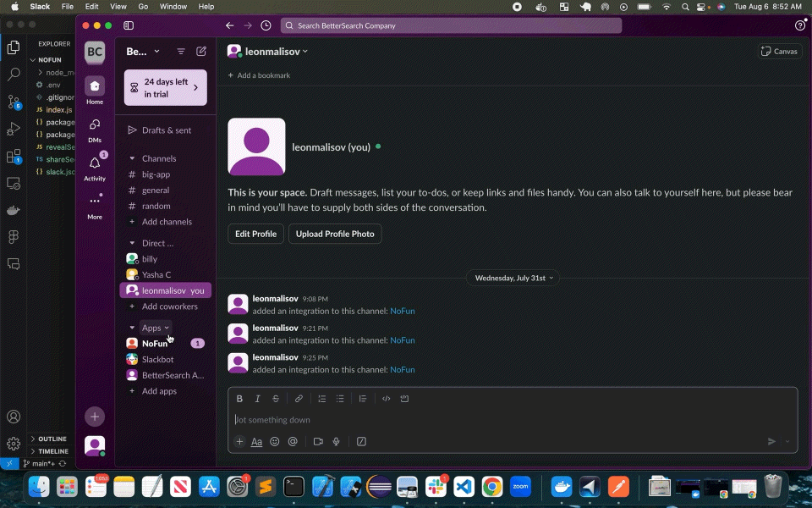Image resolution: width=812 pixels, height=508 pixels.
Task: Insert a link via composer toolbar
Action: [x=299, y=399]
